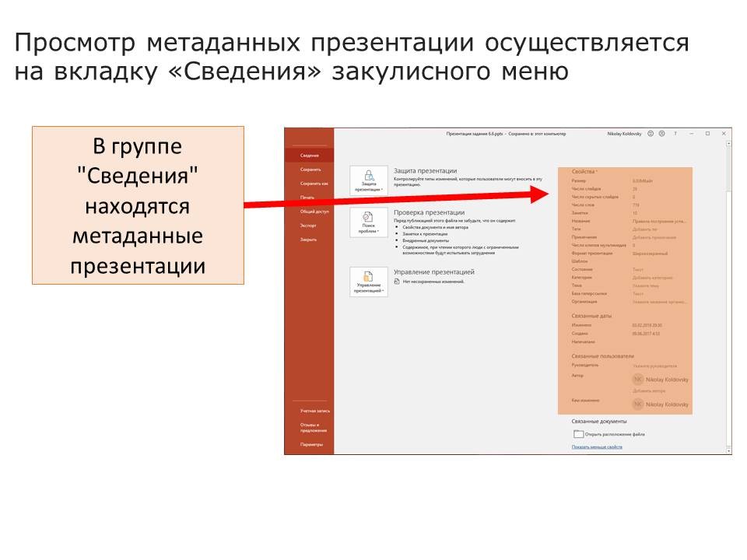This screenshot has height=560, width=747.
Task: Click Открыть расположение файла link
Action: [614, 434]
